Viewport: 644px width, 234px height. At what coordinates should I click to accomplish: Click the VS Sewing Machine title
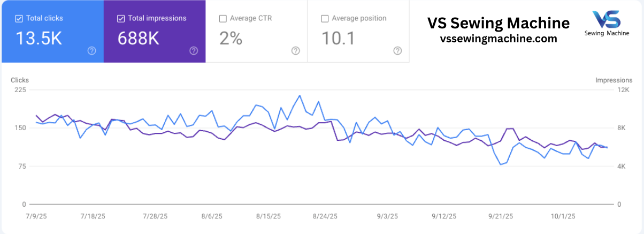[x=498, y=23]
